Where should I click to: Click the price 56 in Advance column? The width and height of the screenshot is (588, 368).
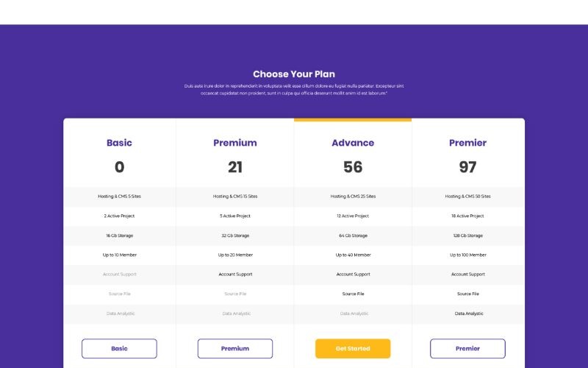353,167
